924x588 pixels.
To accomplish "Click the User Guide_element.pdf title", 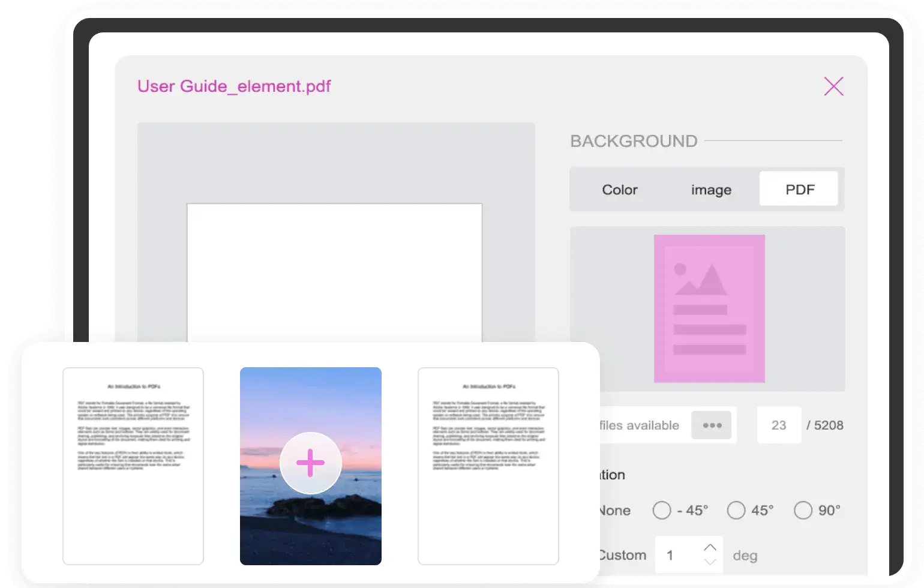I will coord(234,86).
